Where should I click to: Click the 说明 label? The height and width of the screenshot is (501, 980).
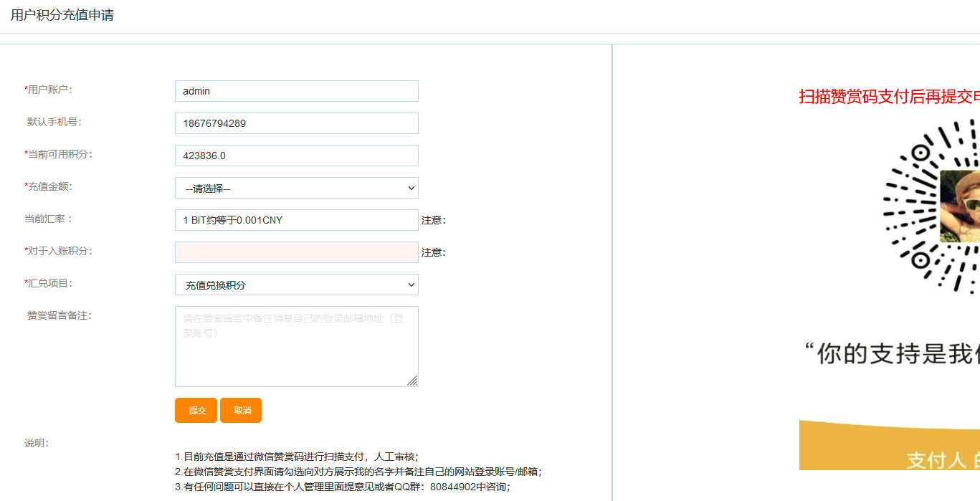37,443
